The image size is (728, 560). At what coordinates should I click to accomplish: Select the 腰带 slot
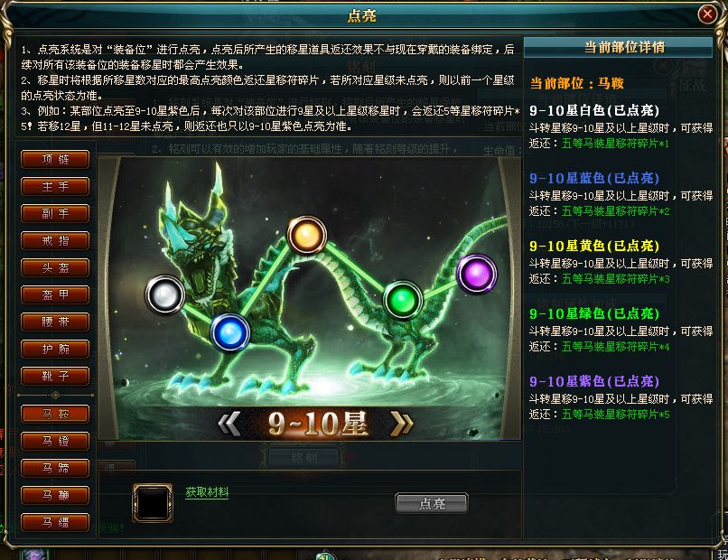(x=55, y=322)
